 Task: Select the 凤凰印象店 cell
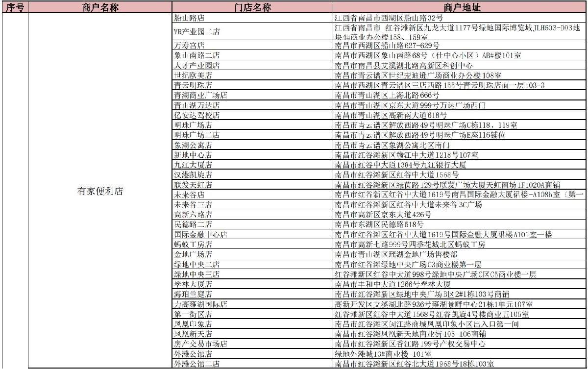(252, 324)
